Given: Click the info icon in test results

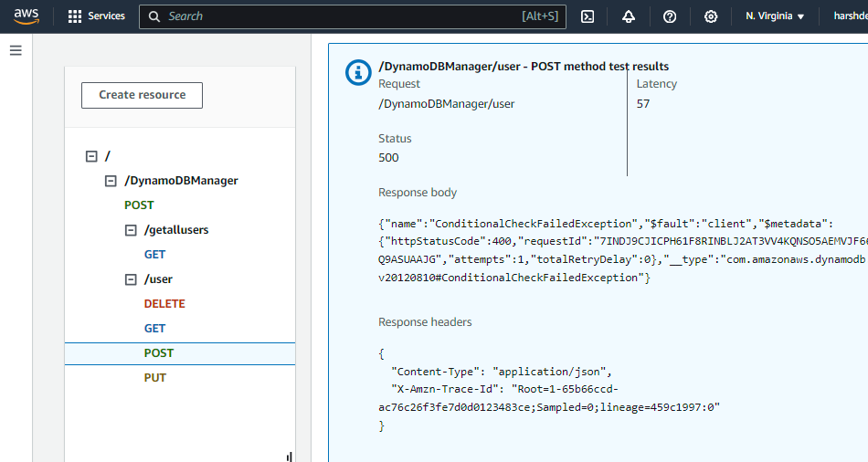Looking at the screenshot, I should click(x=358, y=72).
